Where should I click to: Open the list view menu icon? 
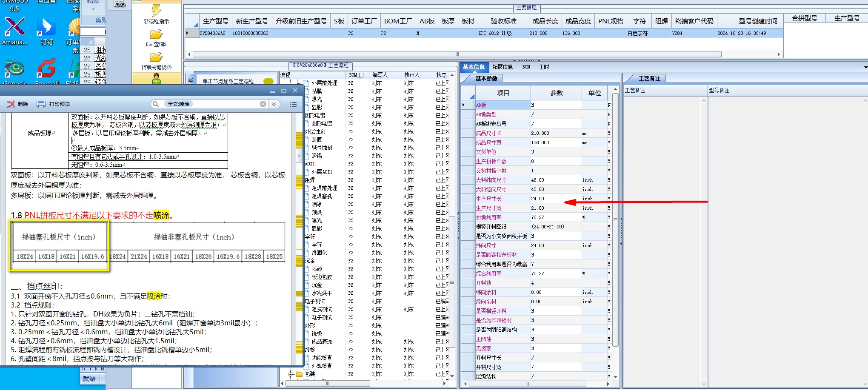(293, 104)
